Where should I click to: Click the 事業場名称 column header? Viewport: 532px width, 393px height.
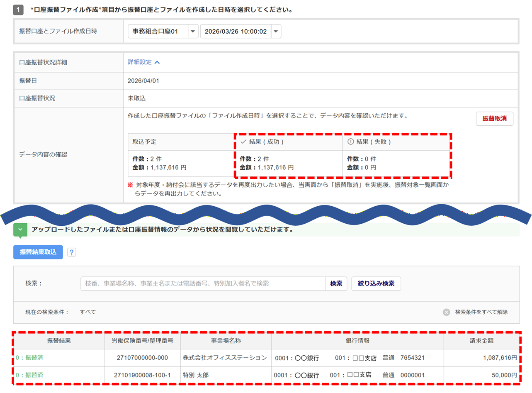tap(226, 341)
